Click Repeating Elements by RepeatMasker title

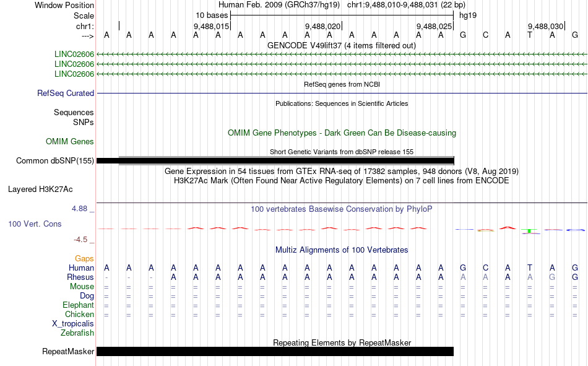(342, 342)
